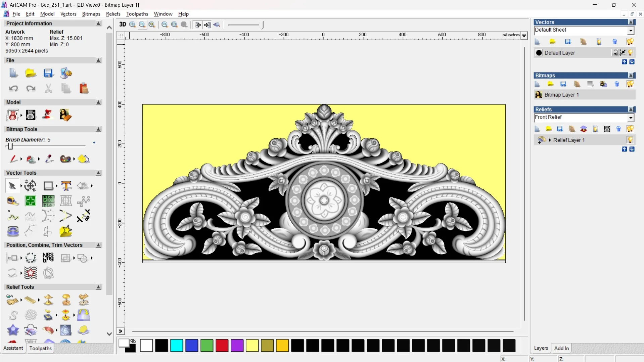Click the Zoom In magnifier icon

click(x=133, y=25)
